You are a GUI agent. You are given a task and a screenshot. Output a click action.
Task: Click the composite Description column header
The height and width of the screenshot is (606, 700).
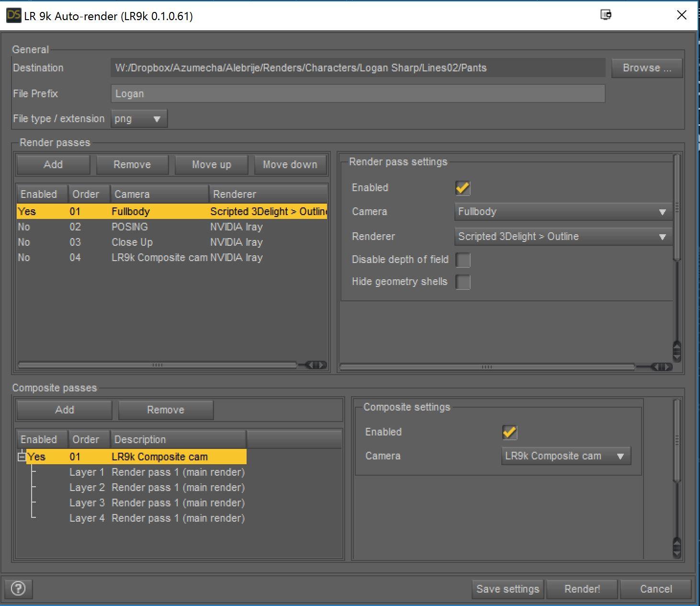click(x=178, y=440)
